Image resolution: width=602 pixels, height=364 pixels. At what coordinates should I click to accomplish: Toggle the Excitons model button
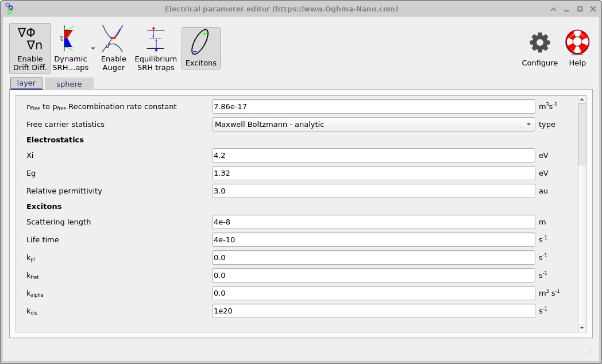pos(200,47)
